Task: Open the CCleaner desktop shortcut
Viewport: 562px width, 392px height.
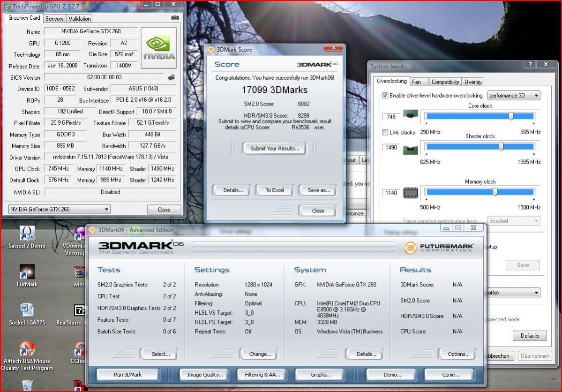Action: [78, 353]
